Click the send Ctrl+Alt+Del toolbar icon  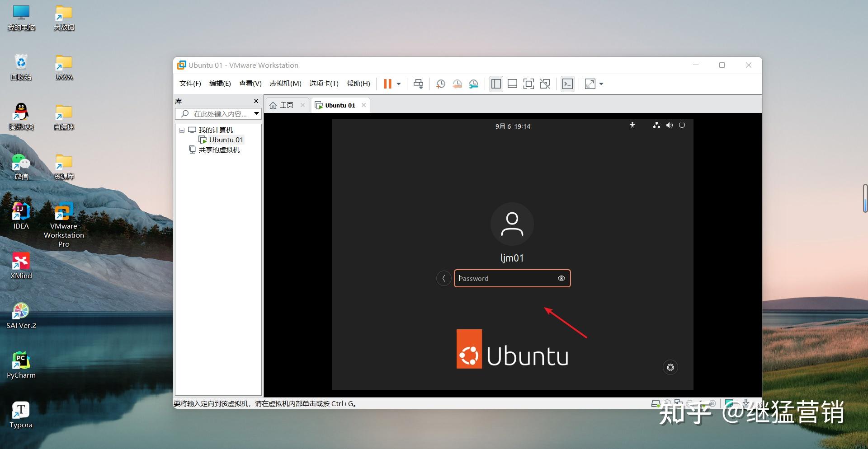(419, 84)
